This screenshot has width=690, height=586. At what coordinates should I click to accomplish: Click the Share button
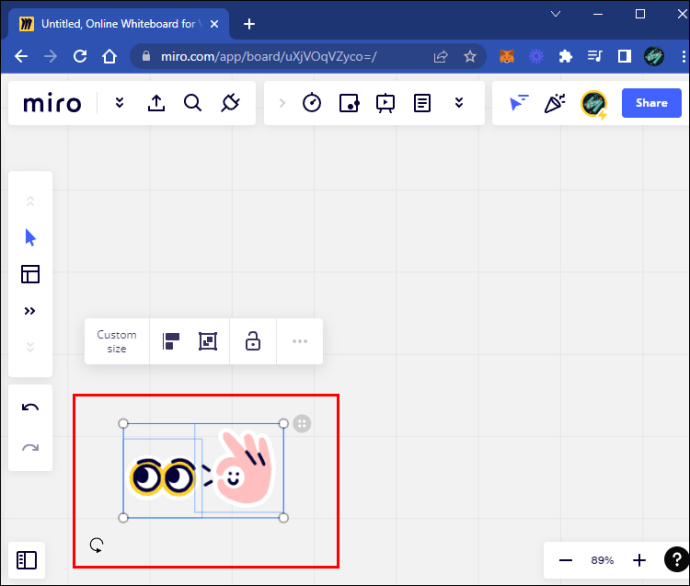(651, 103)
